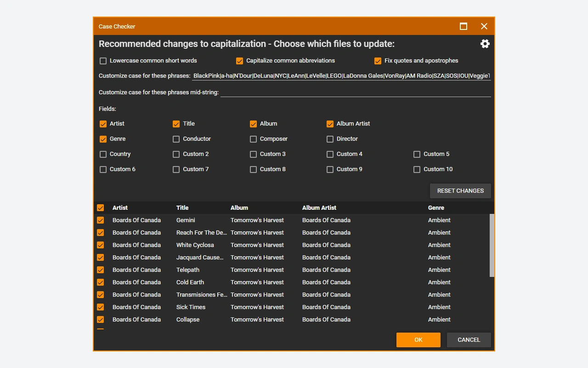588x368 pixels.
Task: Click Tomorrow's Harvest in the Gemini row
Action: tap(257, 220)
